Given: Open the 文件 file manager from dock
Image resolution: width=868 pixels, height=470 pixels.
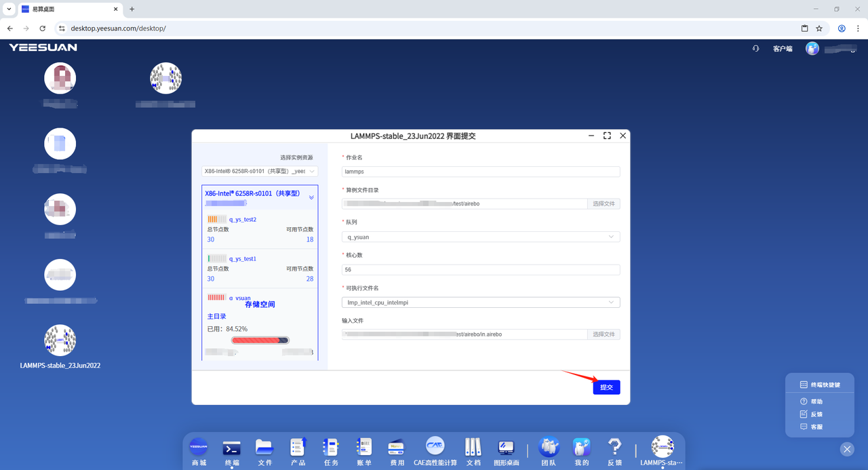Looking at the screenshot, I should point(264,448).
